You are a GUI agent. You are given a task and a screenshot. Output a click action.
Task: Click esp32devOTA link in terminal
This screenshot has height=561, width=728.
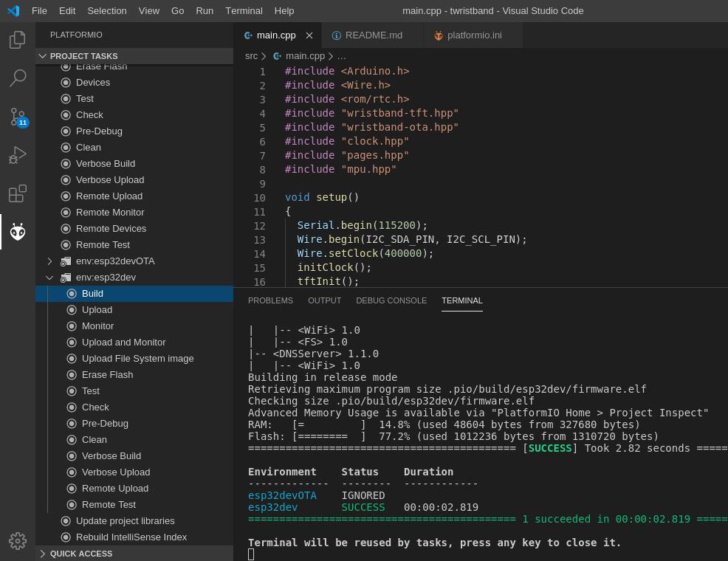tap(282, 495)
